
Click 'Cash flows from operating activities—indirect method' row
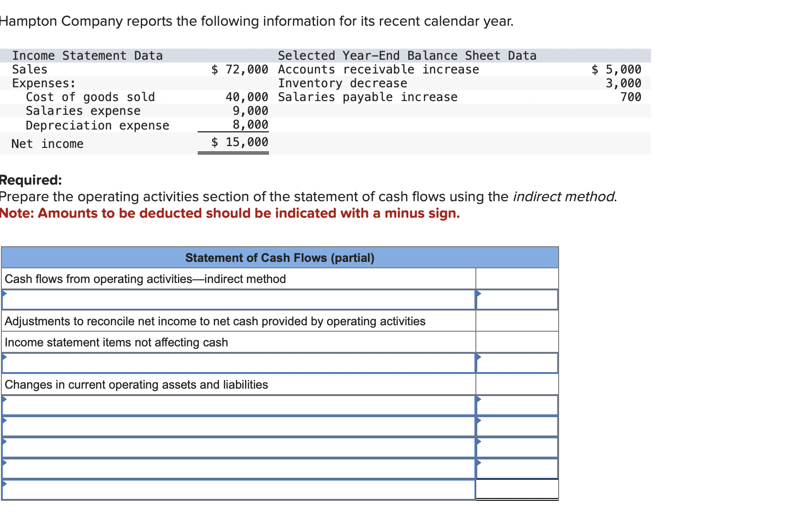coord(238,279)
